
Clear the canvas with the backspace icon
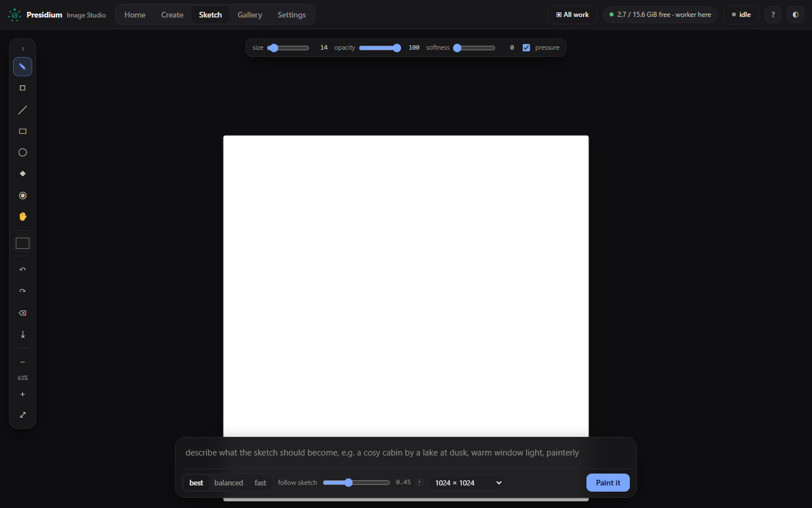pos(23,313)
